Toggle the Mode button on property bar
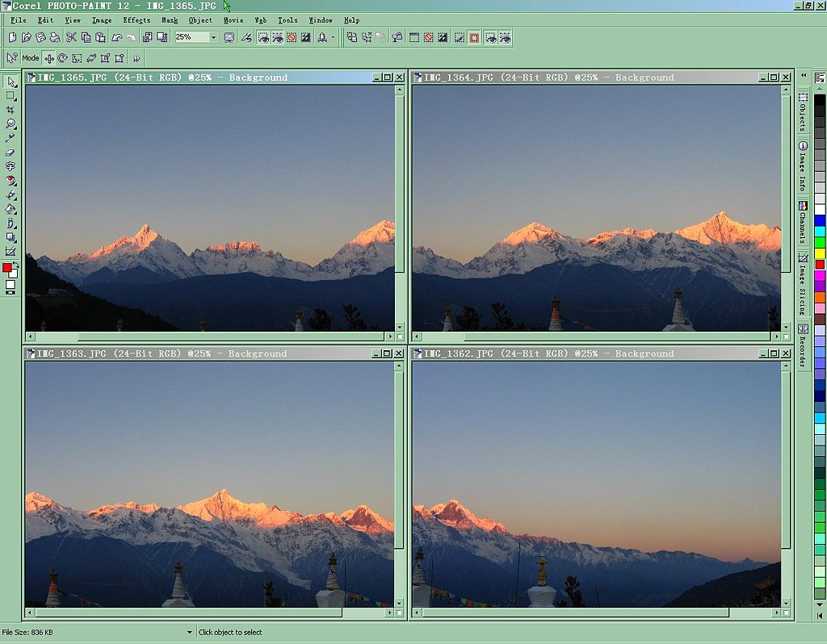827x644 pixels. pos(31,58)
